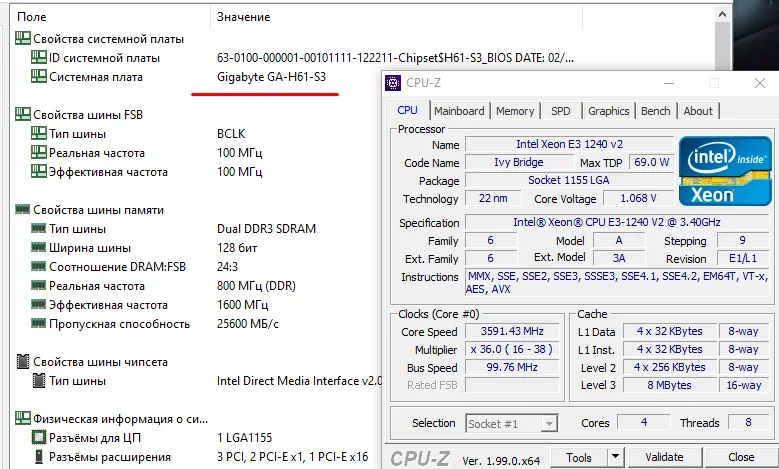Viewport: 779px width, 469px height.
Task: Open the Memory tab in CPU-Z
Action: 515,111
